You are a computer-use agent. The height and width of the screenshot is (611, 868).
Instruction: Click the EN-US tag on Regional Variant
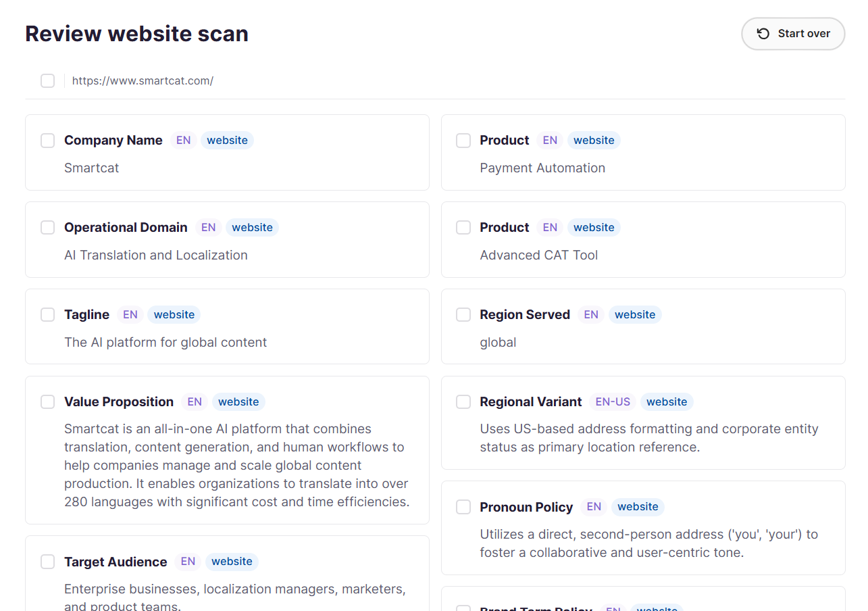point(613,402)
